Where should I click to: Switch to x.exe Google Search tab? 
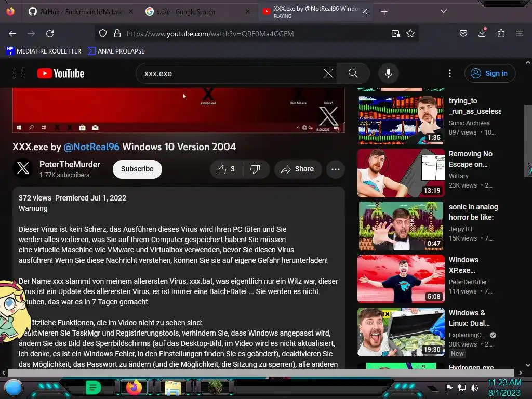198,11
